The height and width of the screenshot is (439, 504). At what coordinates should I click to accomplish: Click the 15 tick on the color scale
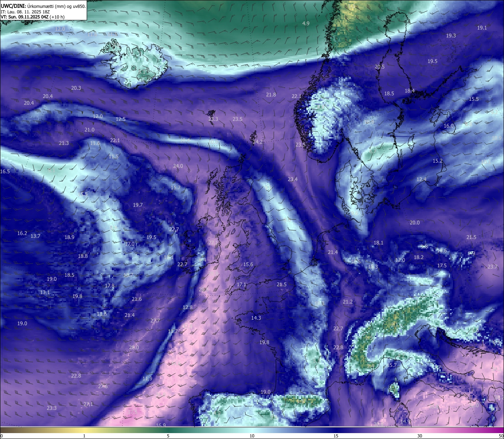336,436
